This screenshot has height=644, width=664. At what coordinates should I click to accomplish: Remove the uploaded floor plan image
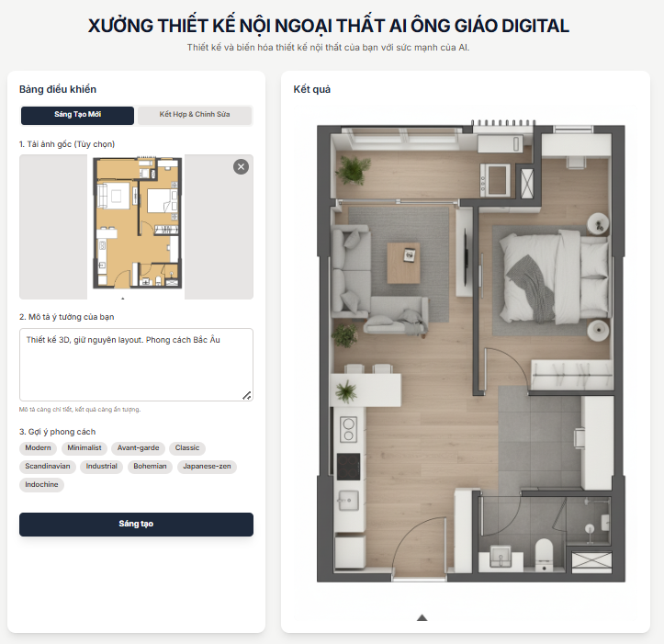[x=241, y=167]
